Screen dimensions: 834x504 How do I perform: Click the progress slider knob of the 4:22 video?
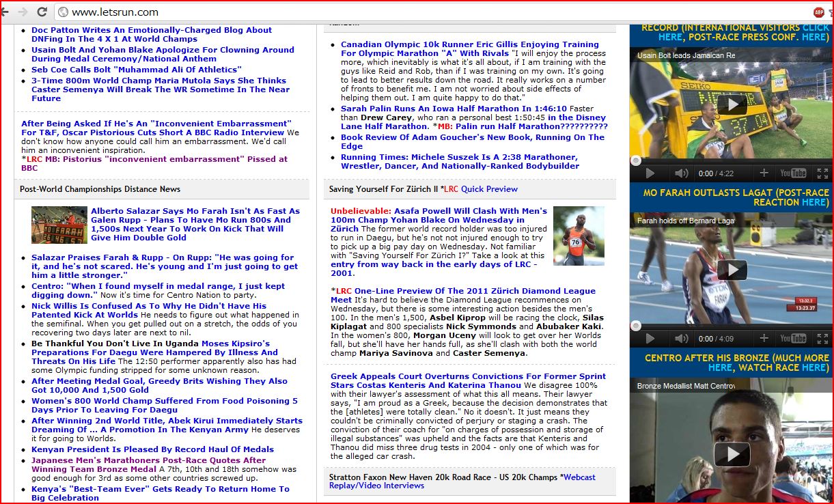point(636,161)
